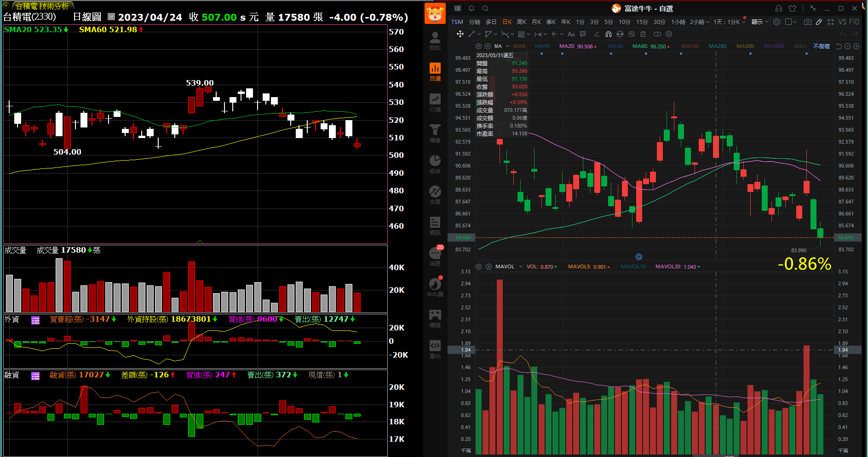This screenshot has width=868, height=457.
Task: Open the notification bell in Futu title bar
Action: (471, 8)
